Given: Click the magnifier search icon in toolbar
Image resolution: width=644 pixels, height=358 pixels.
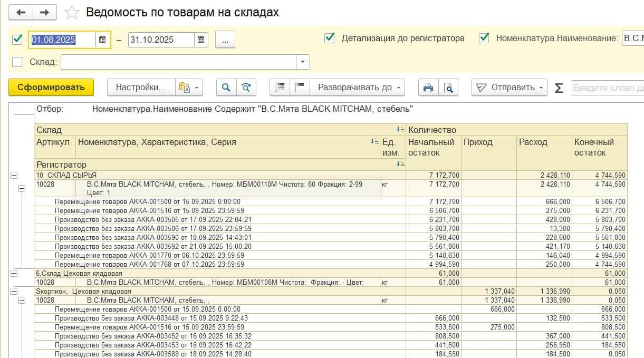Looking at the screenshot, I should tap(226, 88).
